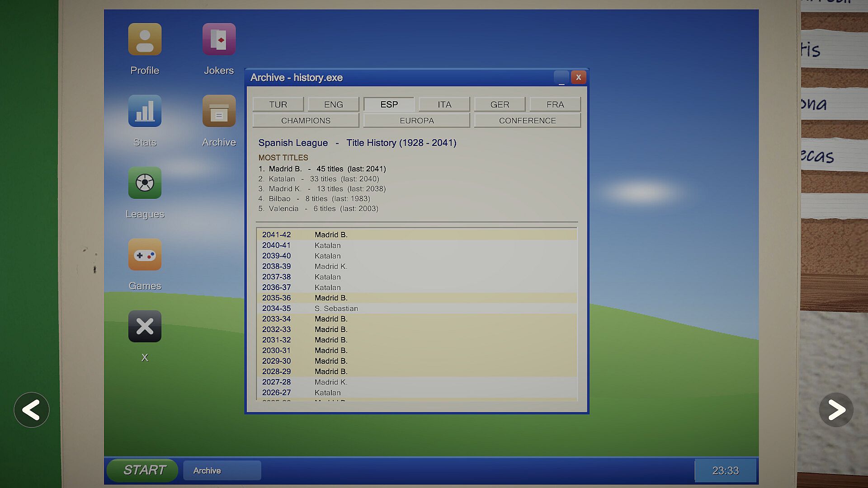
Task: Select the 2037-38 Katalan row
Action: [x=417, y=277]
